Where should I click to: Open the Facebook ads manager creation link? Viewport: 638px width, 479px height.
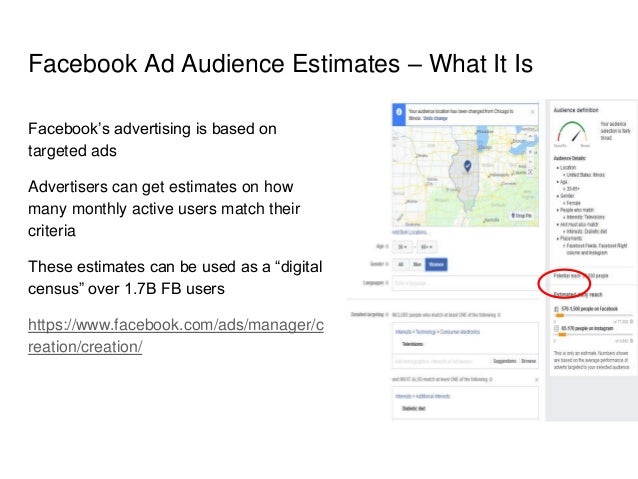tap(176, 336)
